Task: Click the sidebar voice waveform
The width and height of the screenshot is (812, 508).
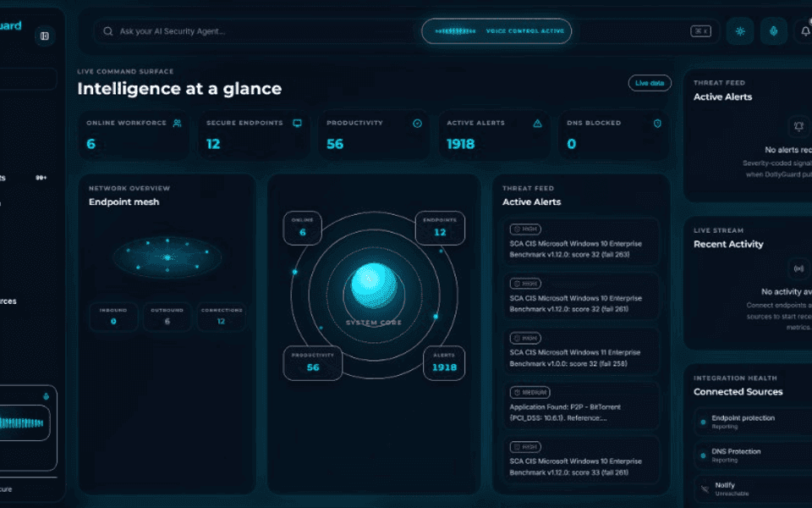Action: [x=22, y=423]
